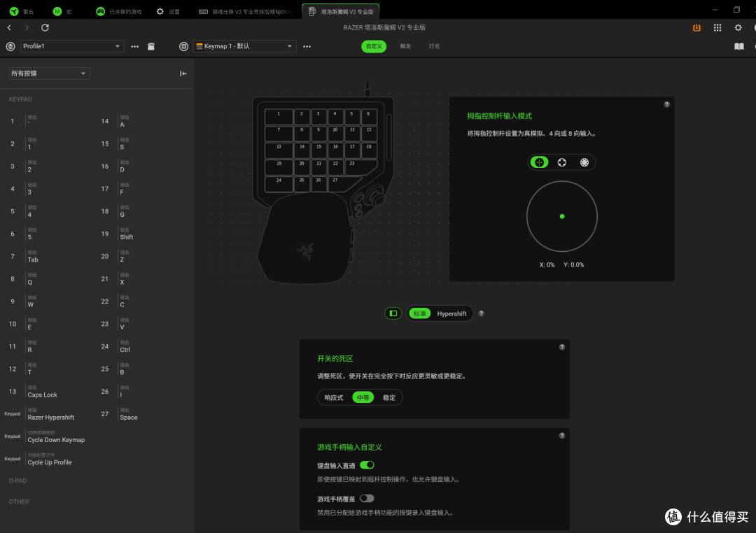Click key 24 on keypad diagram

pos(279,183)
